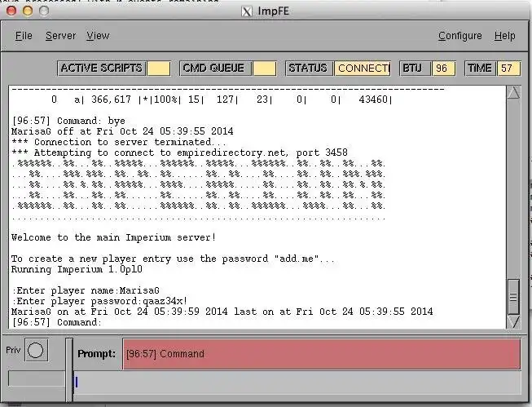
Task: Toggle the Priv round indicator button
Action: tap(36, 350)
